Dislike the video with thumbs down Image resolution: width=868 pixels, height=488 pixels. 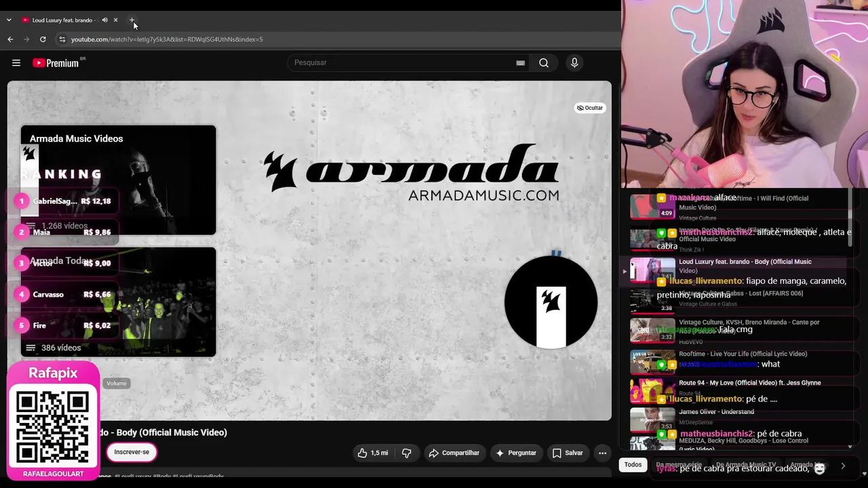tap(407, 453)
